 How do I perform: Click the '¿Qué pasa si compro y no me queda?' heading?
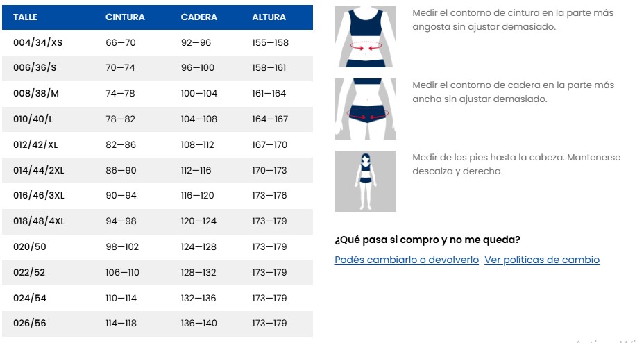click(427, 240)
